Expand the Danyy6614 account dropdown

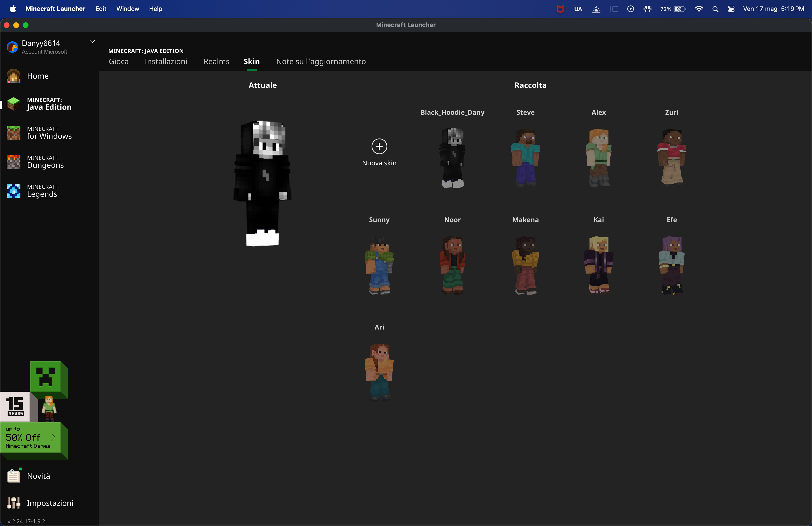point(92,42)
